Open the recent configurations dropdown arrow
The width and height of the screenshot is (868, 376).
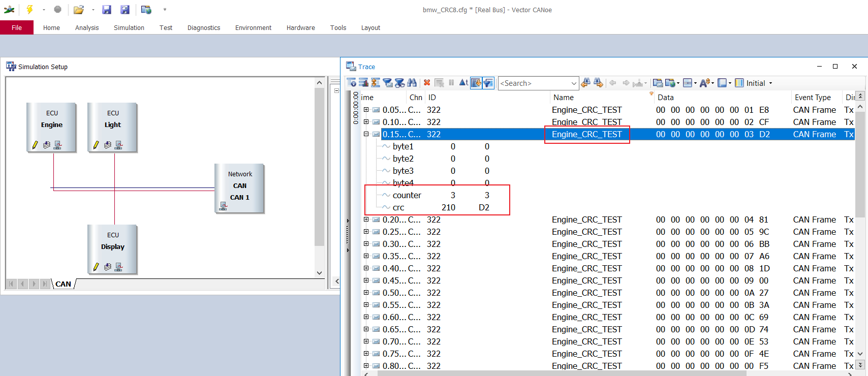(93, 9)
